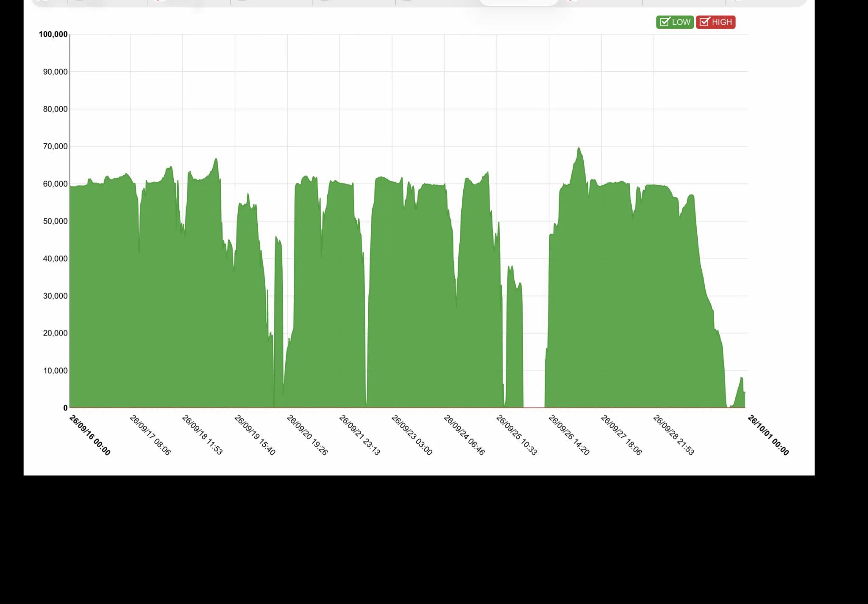Click the 26/09/21 23:13 date label

coord(359,436)
